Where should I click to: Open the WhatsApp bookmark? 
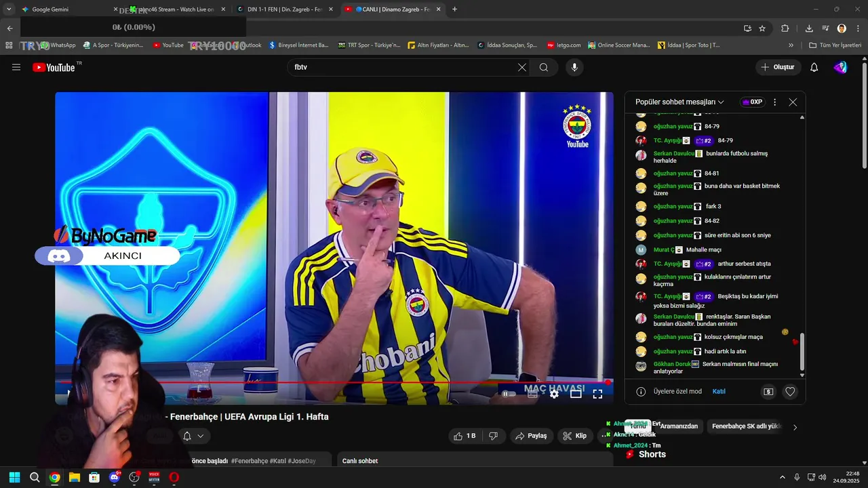point(58,45)
